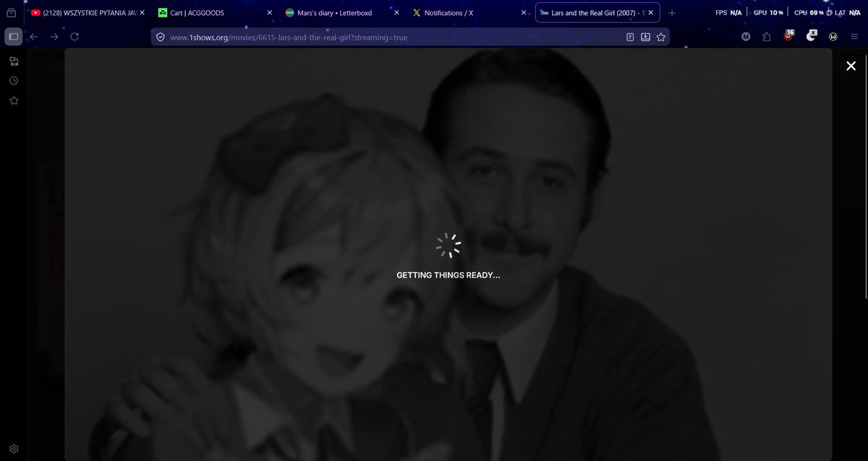Close the Notifications / X tab
868x461 pixels.
524,13
